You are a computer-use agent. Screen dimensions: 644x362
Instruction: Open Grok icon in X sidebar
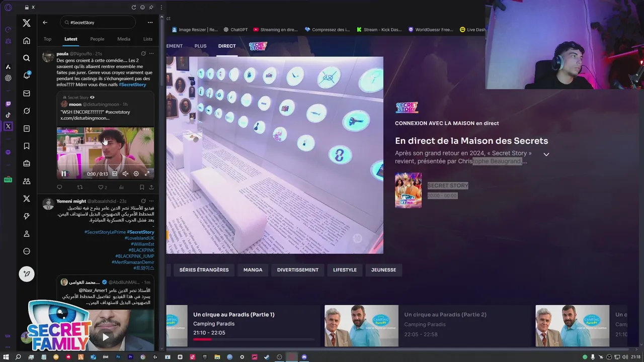point(27,111)
